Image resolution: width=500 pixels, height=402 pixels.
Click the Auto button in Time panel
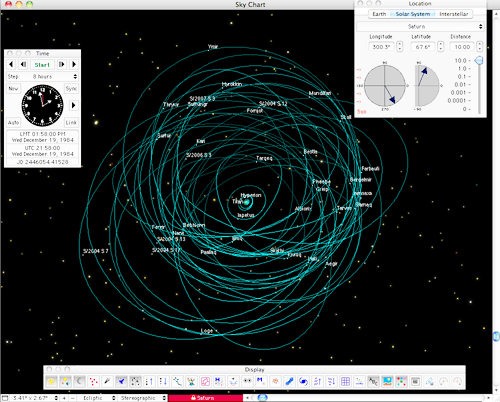pos(13,122)
